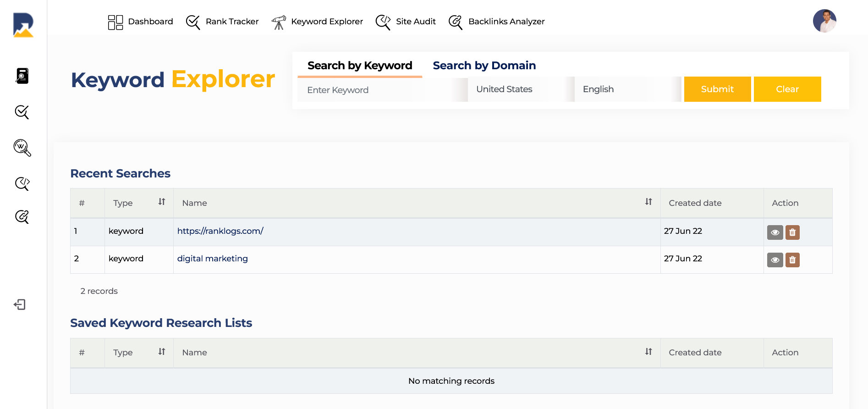Click the 2 records count text

[x=99, y=291]
